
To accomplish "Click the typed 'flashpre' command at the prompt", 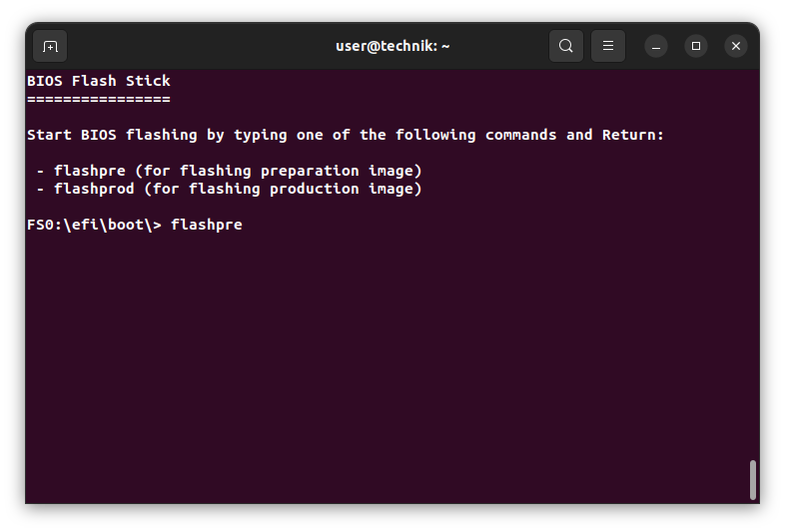I will click(x=207, y=225).
